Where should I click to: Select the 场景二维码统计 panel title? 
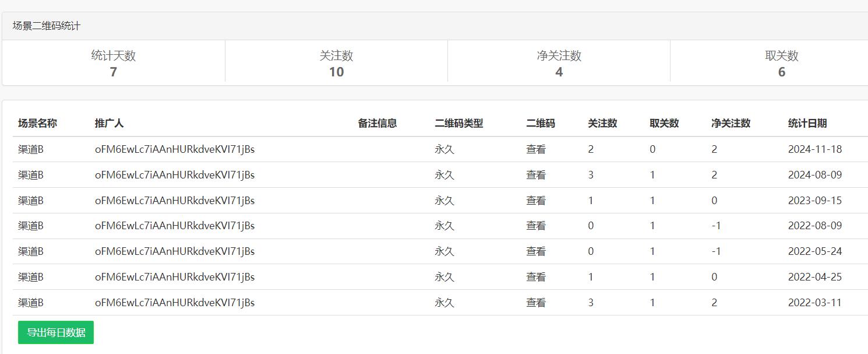point(47,26)
